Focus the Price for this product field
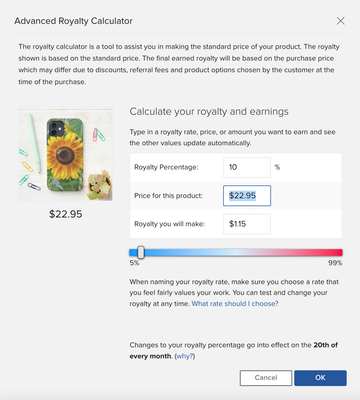 (247, 196)
